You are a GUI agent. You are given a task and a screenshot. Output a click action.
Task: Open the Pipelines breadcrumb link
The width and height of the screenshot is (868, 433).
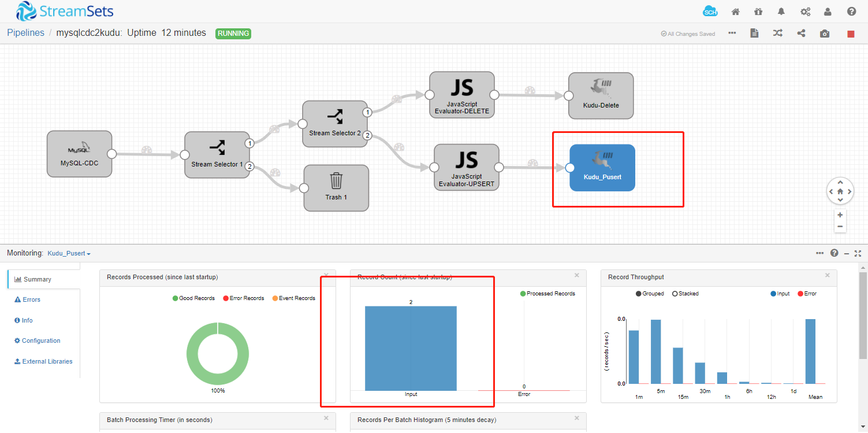(25, 33)
